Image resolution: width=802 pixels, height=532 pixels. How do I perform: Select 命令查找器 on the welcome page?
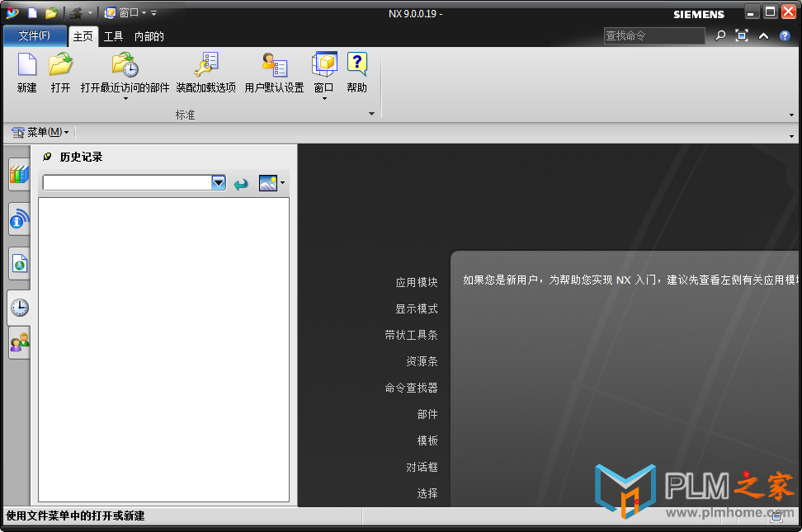tap(411, 388)
